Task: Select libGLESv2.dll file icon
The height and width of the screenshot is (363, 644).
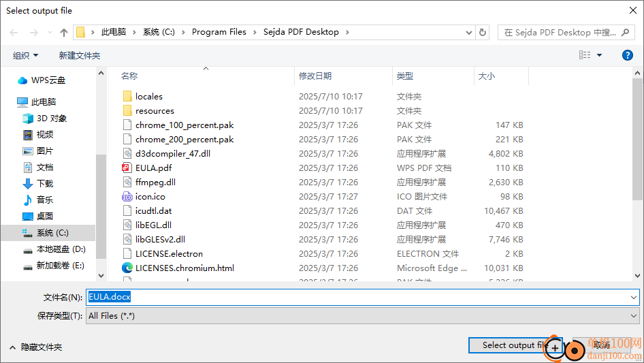Action: [127, 239]
